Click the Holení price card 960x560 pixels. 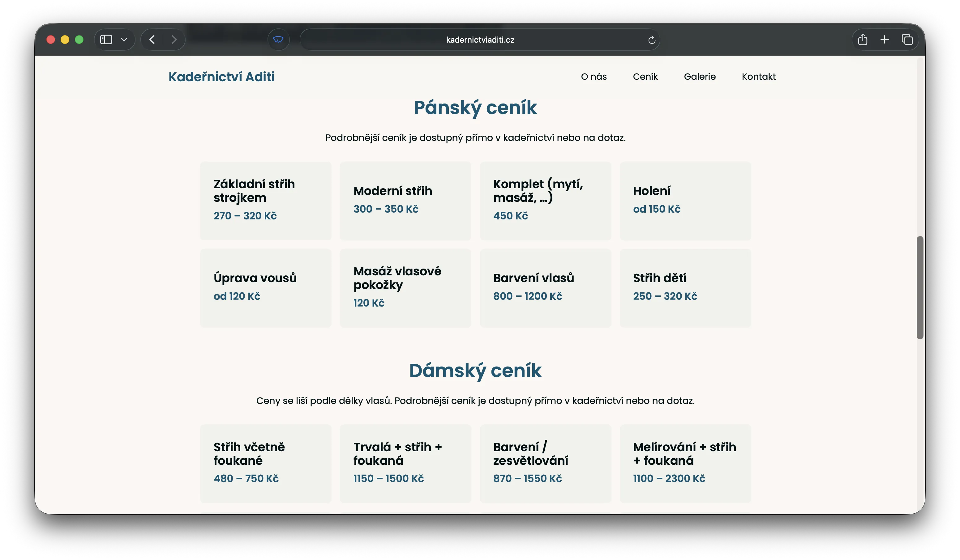[685, 201]
